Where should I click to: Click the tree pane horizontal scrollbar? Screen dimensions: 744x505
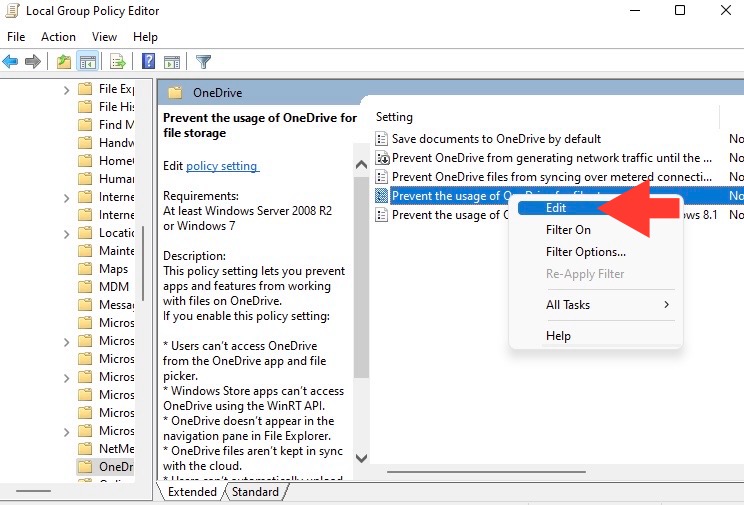33,491
